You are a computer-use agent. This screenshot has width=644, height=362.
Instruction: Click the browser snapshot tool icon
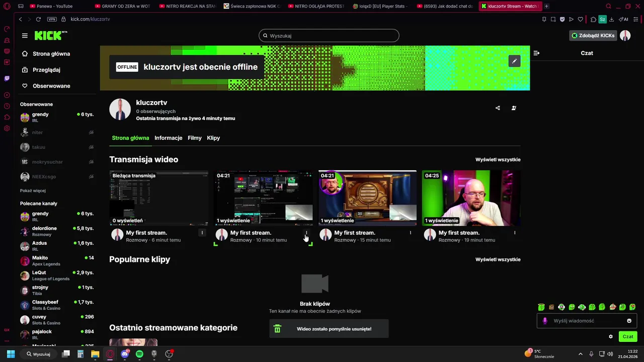[553, 19]
